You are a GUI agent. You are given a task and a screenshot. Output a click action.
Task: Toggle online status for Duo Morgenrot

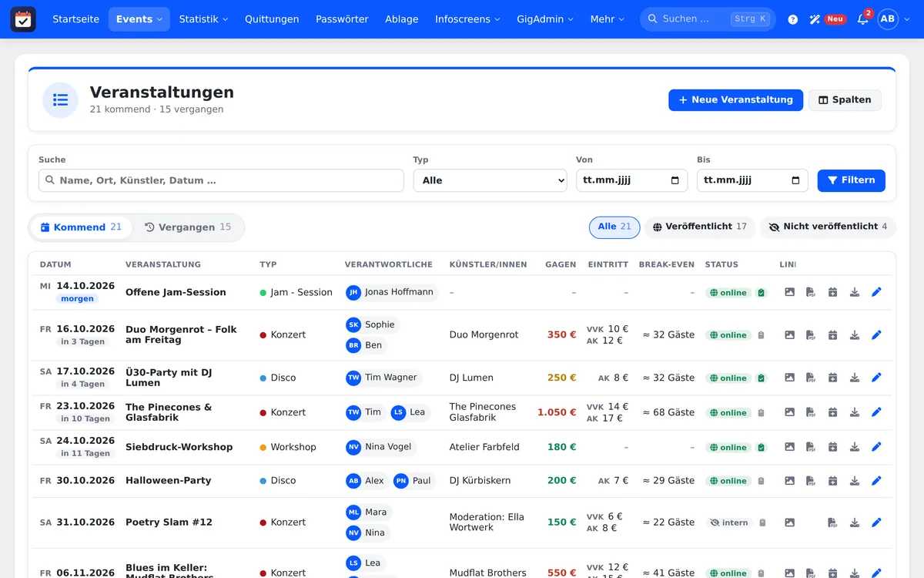[x=728, y=335]
